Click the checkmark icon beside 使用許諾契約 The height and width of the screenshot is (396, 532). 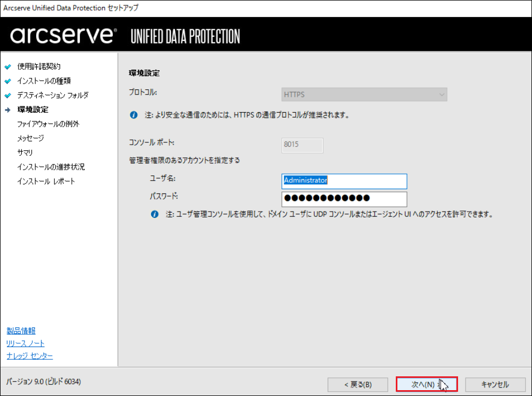point(8,66)
